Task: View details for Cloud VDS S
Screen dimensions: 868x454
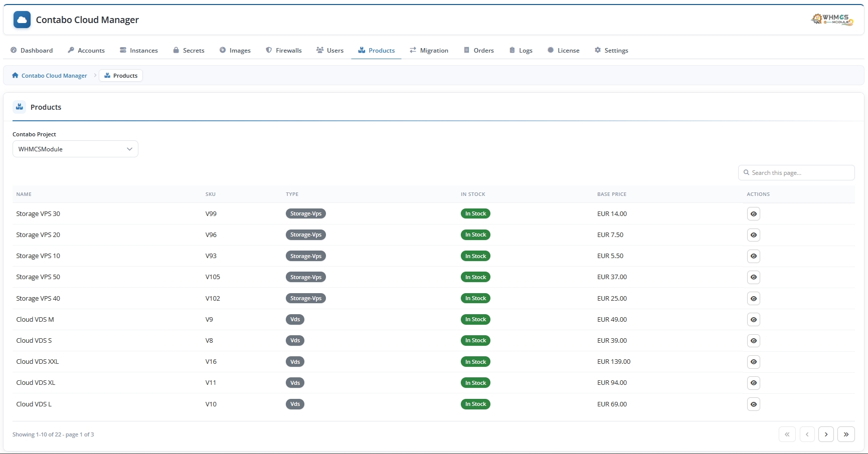Action: [x=754, y=341]
